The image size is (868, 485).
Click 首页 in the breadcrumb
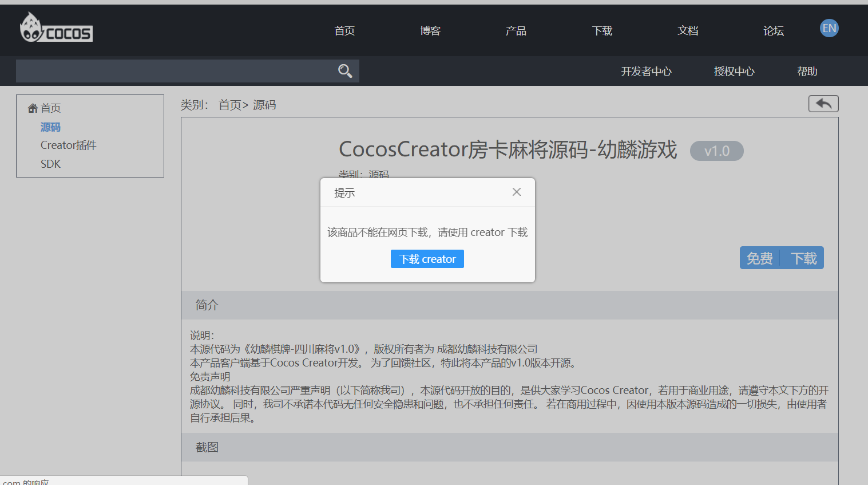(230, 105)
